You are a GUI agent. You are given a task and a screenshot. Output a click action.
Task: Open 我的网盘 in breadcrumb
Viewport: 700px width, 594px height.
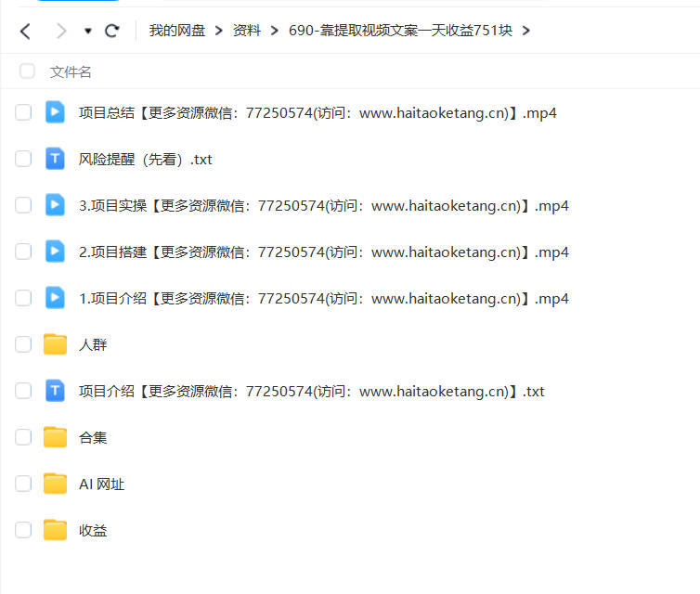[x=176, y=31]
